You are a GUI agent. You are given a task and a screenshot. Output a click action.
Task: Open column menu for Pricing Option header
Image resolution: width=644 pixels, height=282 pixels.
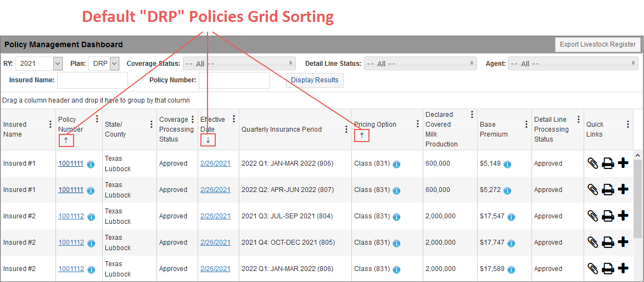(418, 124)
